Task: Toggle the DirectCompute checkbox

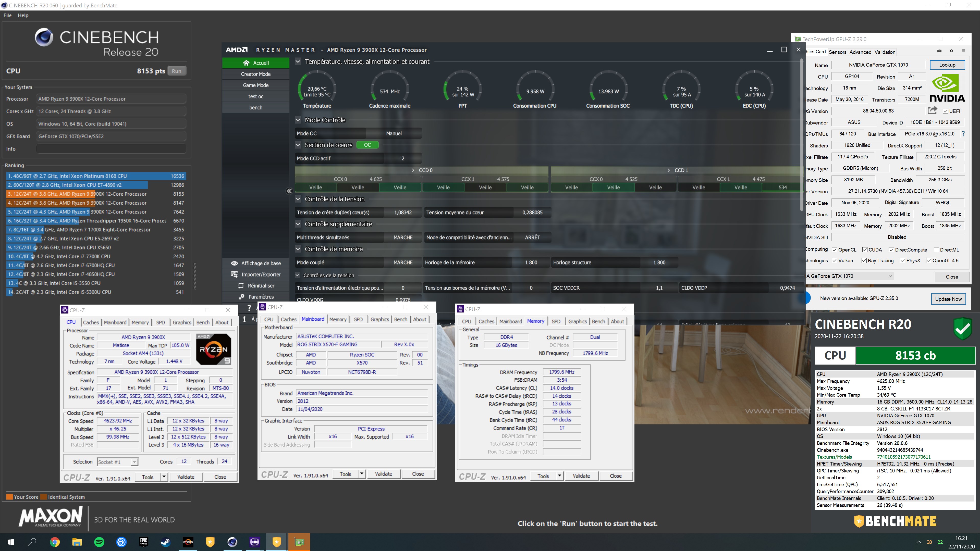Action: [x=891, y=250]
